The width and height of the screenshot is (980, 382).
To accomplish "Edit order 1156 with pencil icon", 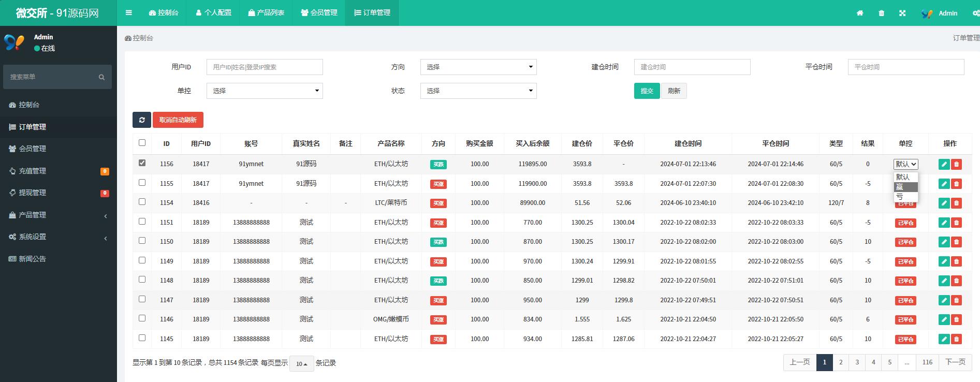I will [x=944, y=164].
